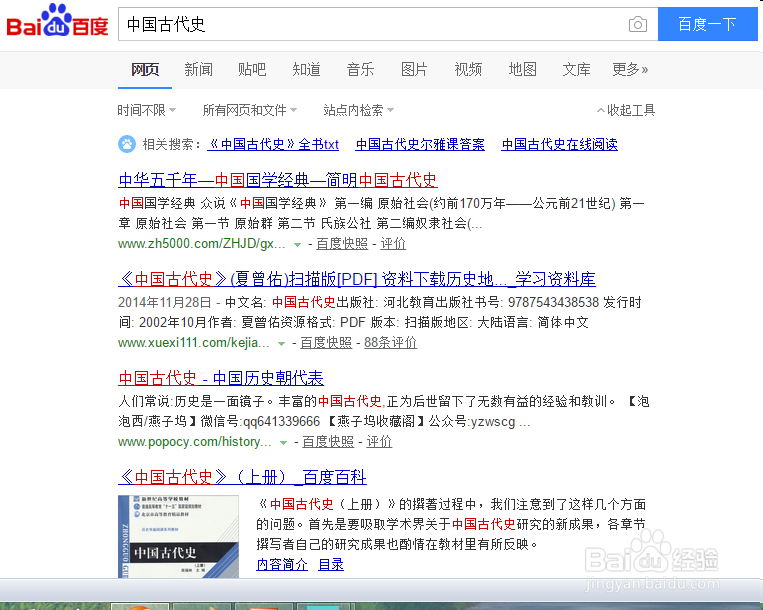Image resolution: width=763 pixels, height=610 pixels.
Task: Click the 中国古代史 book cover thumbnail
Action: pyautogui.click(x=179, y=537)
